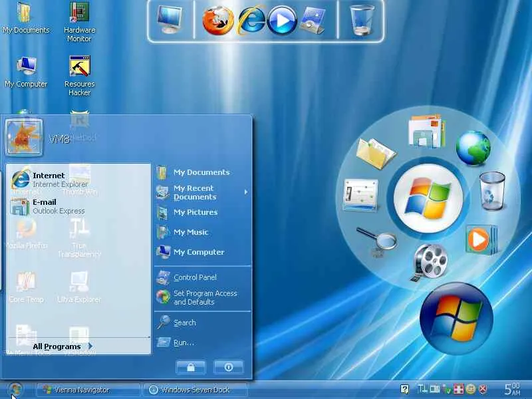The height and width of the screenshot is (399, 532).
Task: Open the Recycle Bin in the top dock
Action: pos(362,20)
